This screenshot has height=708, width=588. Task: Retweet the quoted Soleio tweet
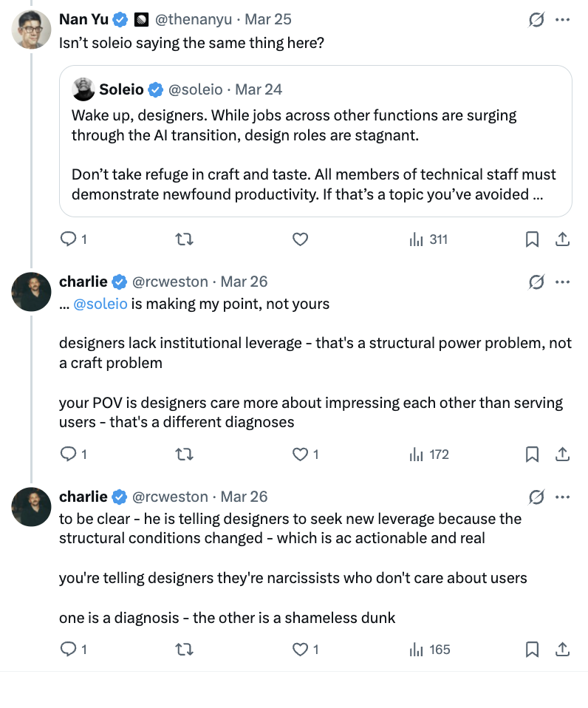[184, 239]
